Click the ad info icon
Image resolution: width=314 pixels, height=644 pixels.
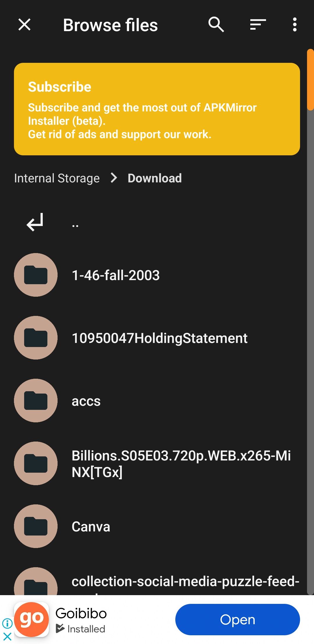(7, 623)
